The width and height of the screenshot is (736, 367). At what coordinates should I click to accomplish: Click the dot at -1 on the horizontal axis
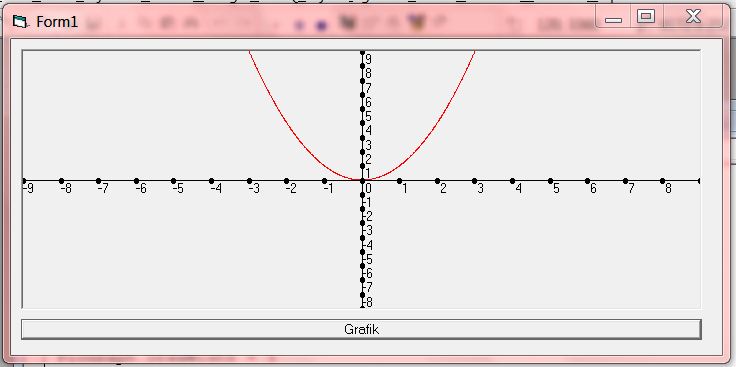324,181
